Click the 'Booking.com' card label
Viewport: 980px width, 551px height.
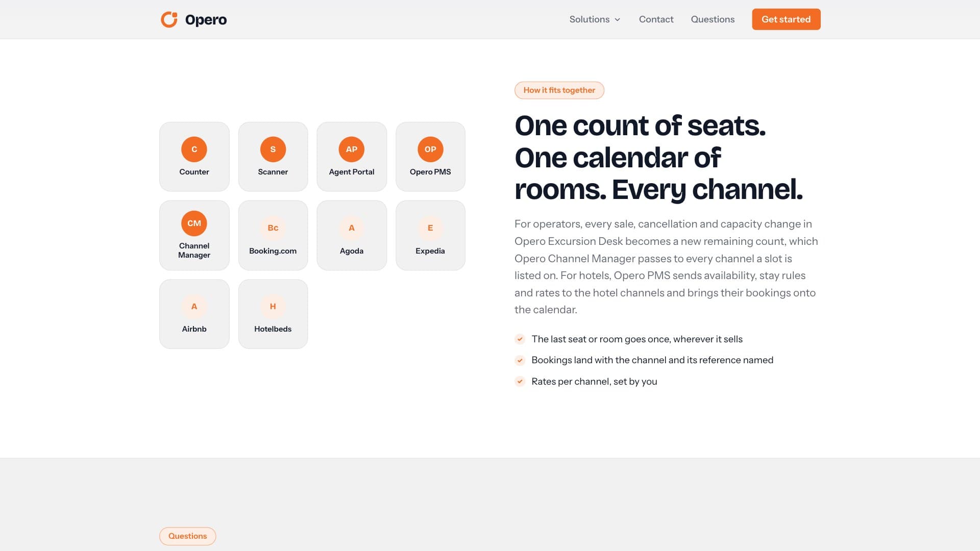[x=273, y=251]
